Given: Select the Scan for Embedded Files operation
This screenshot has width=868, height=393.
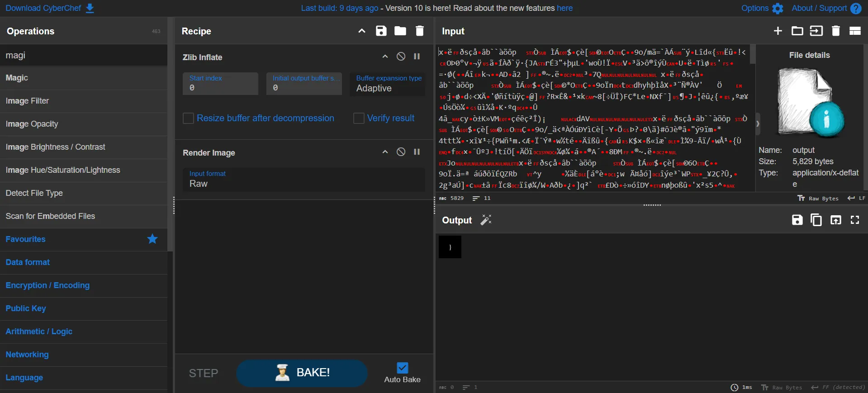Looking at the screenshot, I should (84, 216).
